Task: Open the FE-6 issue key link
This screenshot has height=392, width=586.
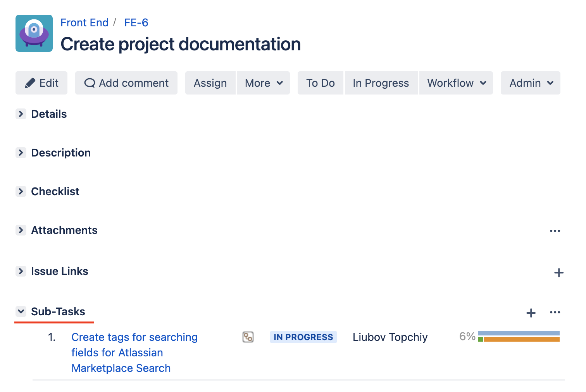Action: point(136,23)
